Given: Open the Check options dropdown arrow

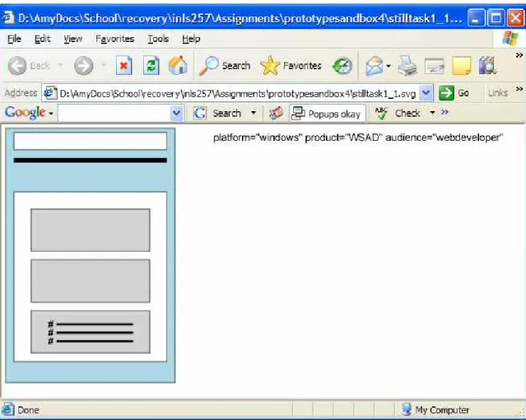Looking at the screenshot, I should point(432,113).
